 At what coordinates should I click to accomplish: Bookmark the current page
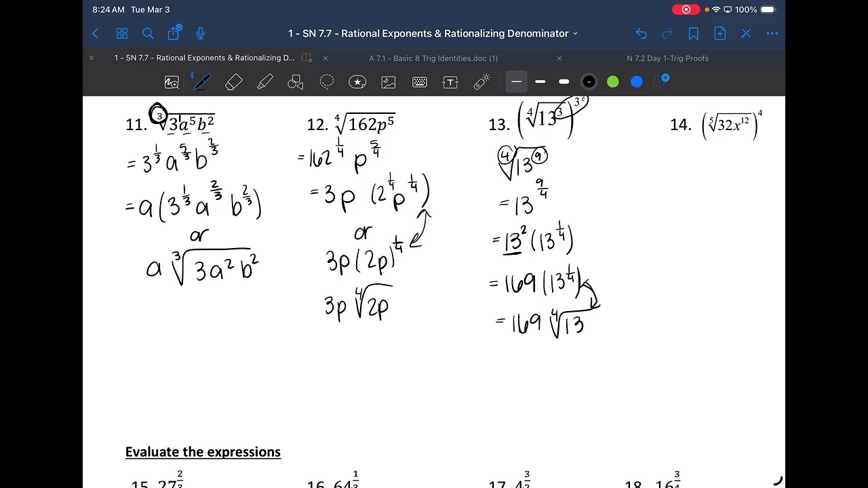[694, 33]
